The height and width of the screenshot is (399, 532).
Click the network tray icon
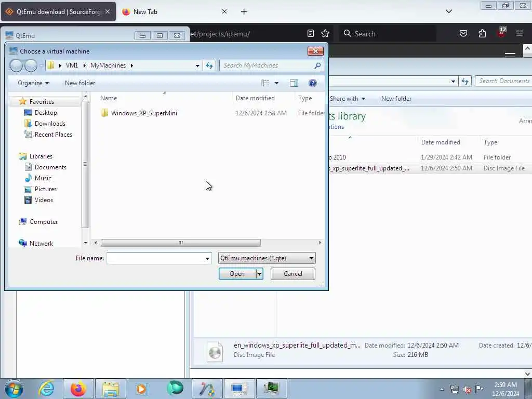[x=454, y=390]
